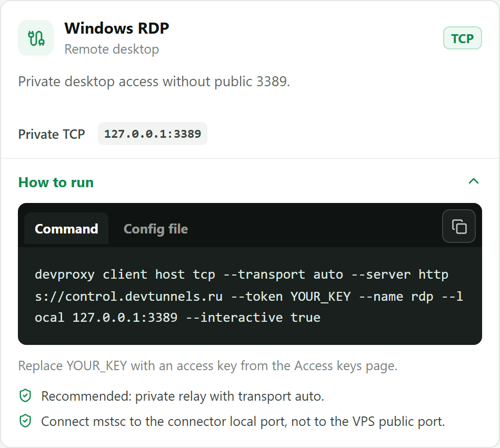The width and height of the screenshot is (500, 448).
Task: Click the TCP protocol badge
Action: coord(463,38)
